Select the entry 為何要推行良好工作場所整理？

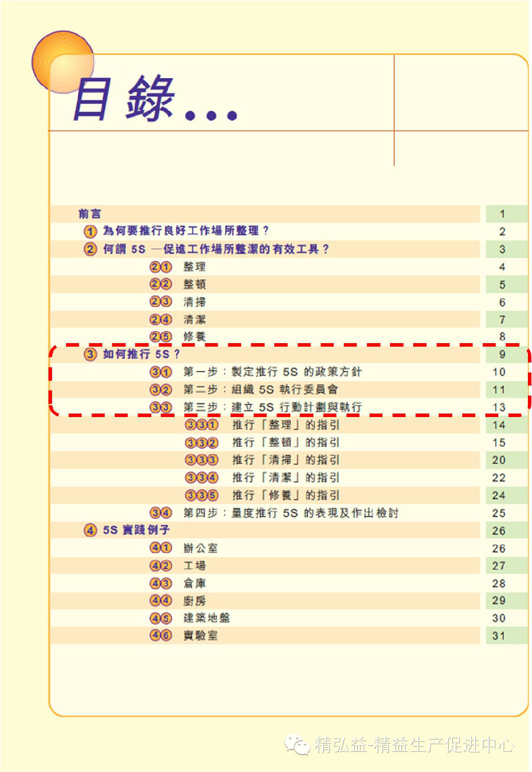pyautogui.click(x=186, y=231)
